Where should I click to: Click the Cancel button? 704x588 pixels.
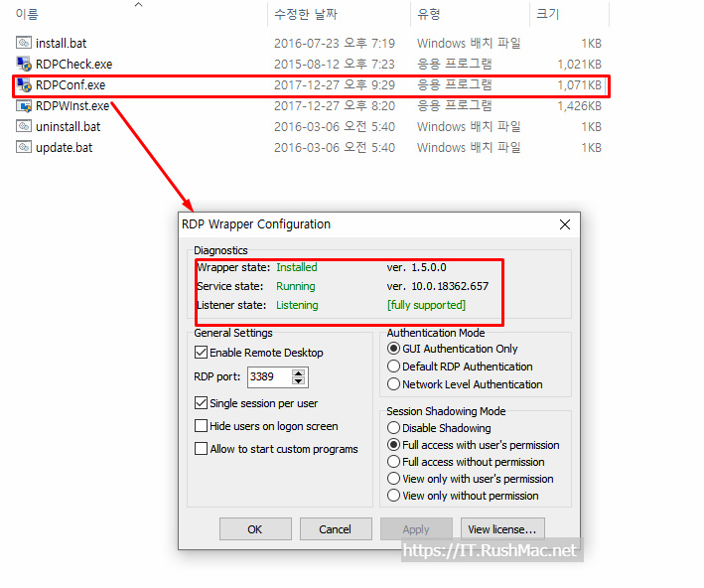point(336,529)
